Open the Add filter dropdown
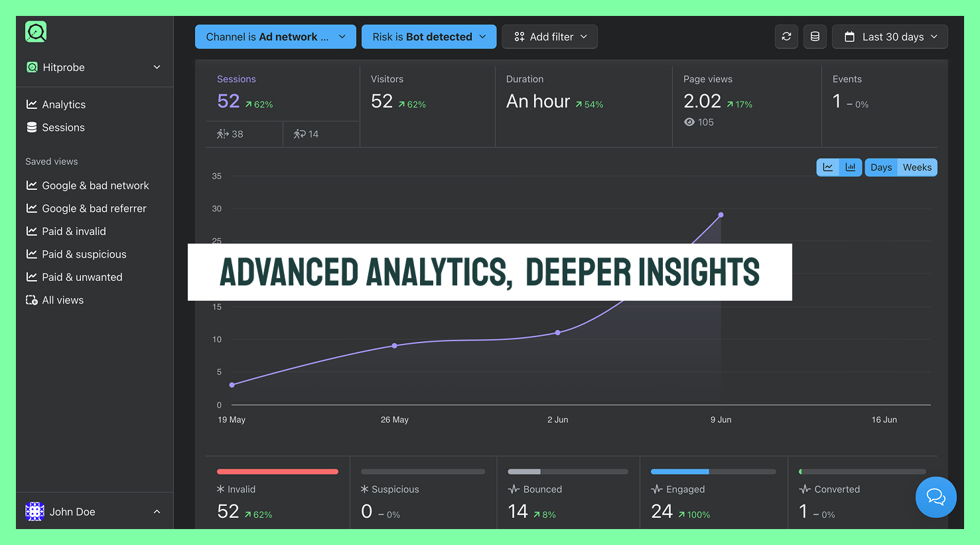The height and width of the screenshot is (545, 980). 549,37
